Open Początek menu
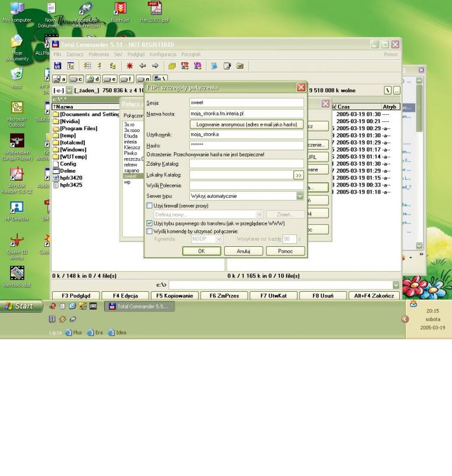Image resolution: width=452 pixels, height=476 pixels. point(191,54)
